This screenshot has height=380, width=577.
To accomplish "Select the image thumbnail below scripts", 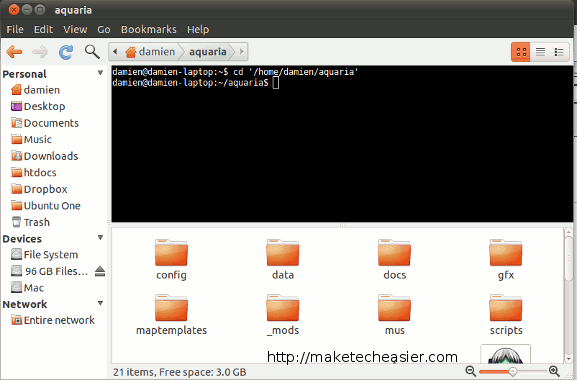I will pos(506,354).
